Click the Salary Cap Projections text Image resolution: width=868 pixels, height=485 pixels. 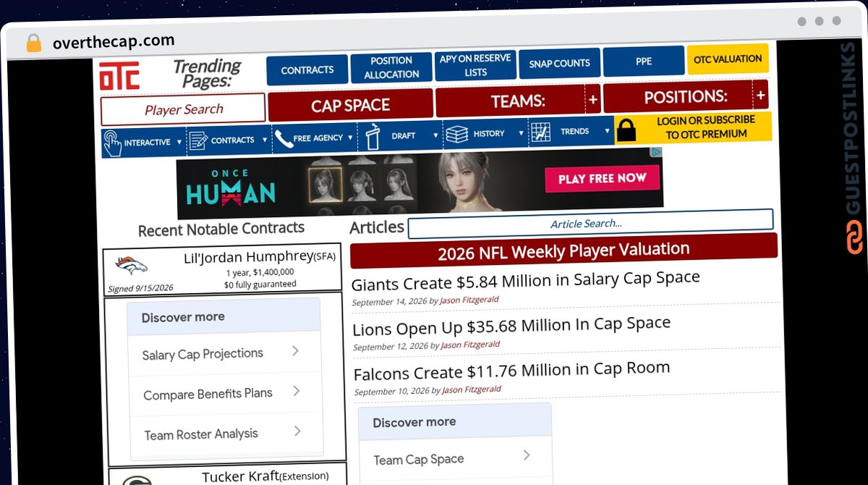[x=203, y=354]
